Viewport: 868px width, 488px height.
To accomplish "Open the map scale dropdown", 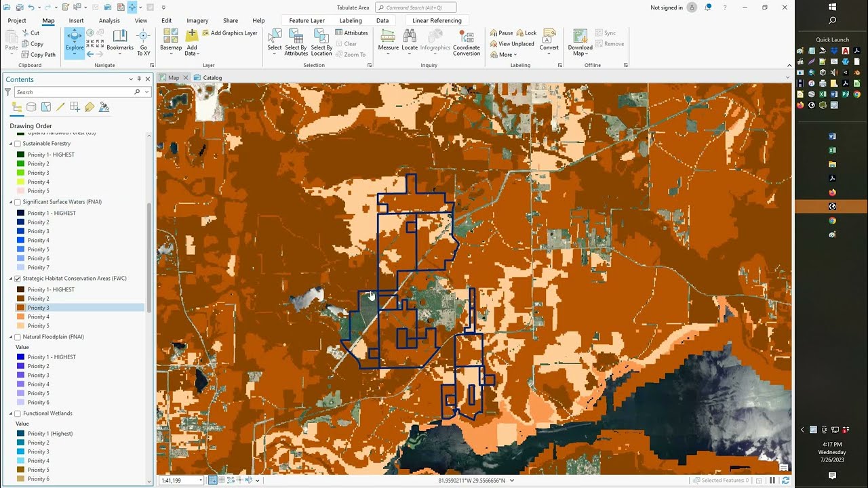I will tap(201, 481).
